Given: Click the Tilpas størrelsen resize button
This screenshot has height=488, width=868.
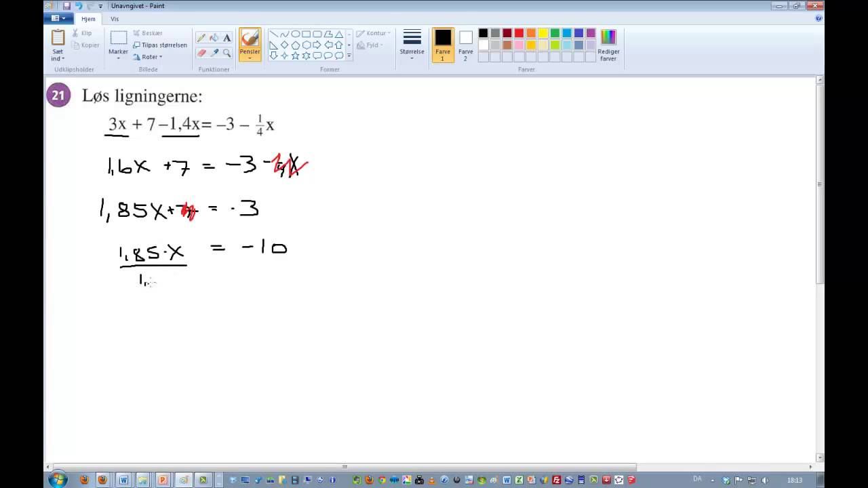Looking at the screenshot, I should [160, 45].
